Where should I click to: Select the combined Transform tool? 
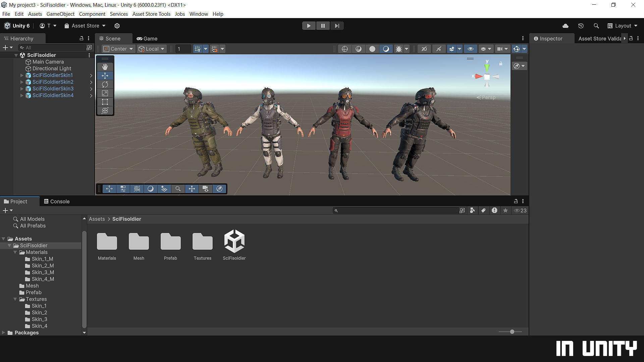pos(105,111)
